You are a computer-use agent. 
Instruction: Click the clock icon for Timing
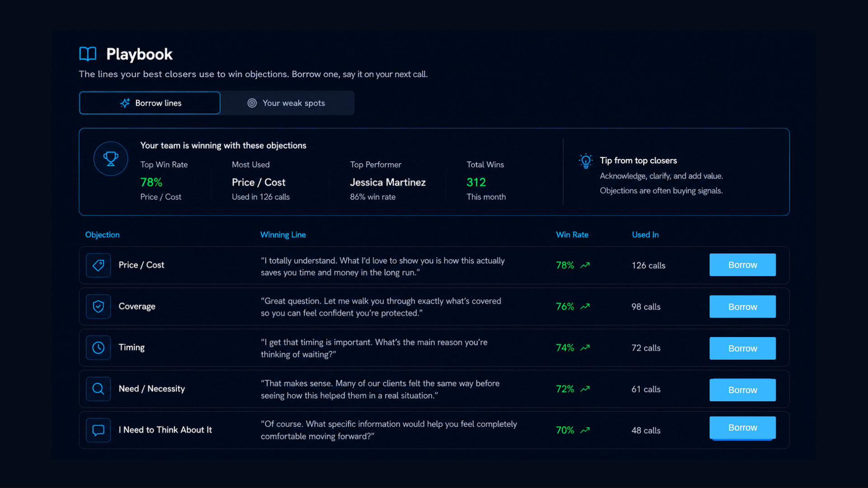(99, 347)
